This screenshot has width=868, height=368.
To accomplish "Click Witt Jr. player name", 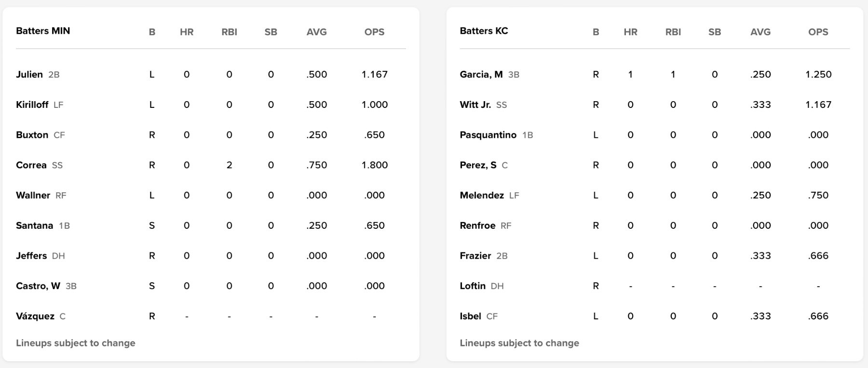I will (x=475, y=105).
